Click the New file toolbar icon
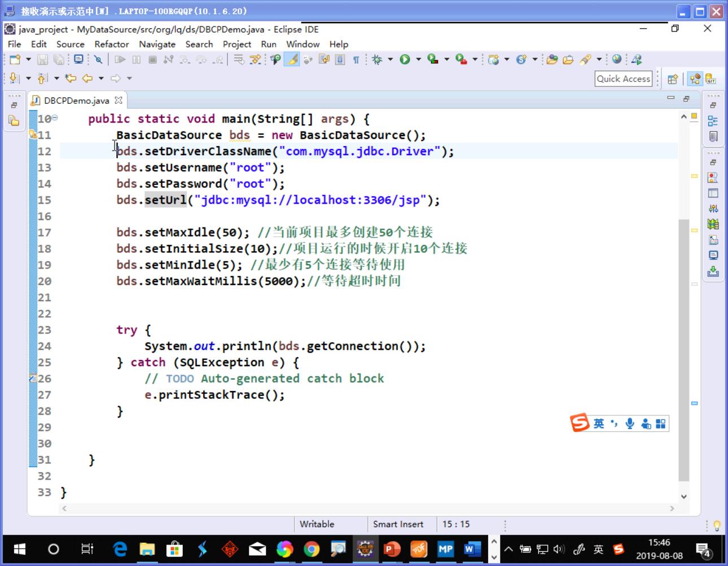The width and height of the screenshot is (728, 566). coord(15,59)
